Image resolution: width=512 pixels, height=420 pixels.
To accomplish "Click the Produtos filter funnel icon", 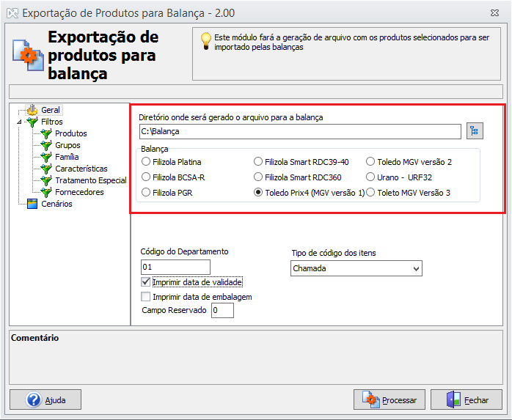I will [46, 133].
